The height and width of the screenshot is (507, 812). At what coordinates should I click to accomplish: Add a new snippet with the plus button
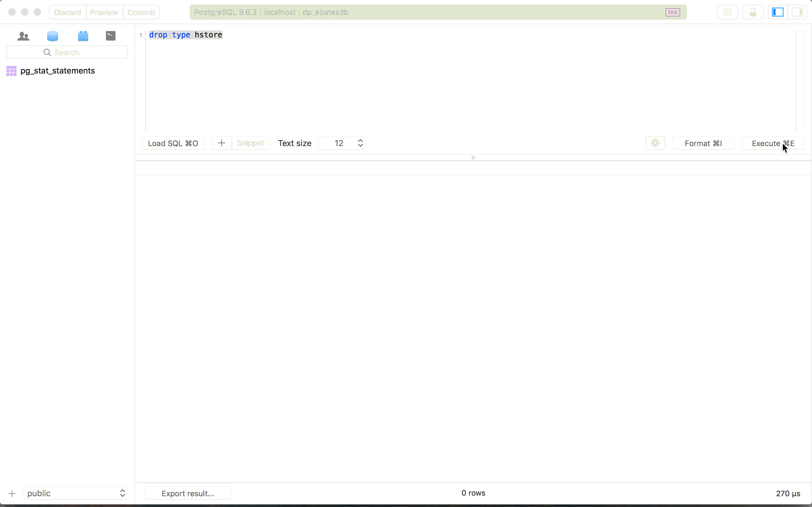(221, 143)
